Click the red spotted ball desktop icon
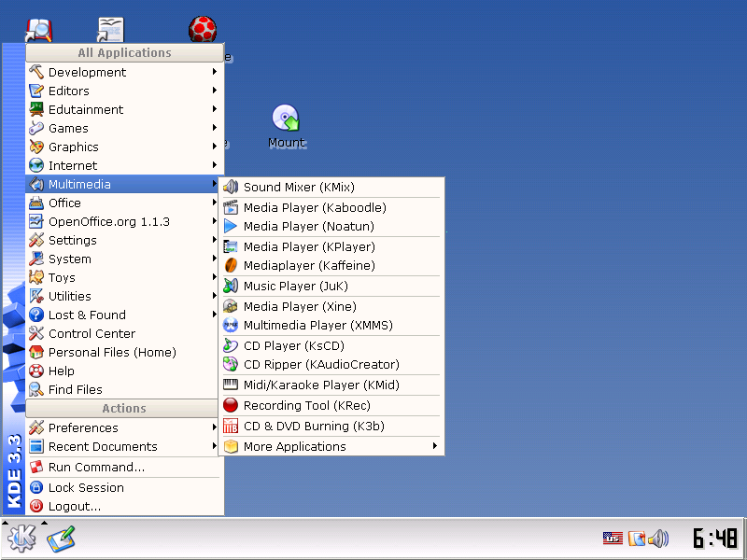Viewport: 747px width, 560px height. click(203, 30)
